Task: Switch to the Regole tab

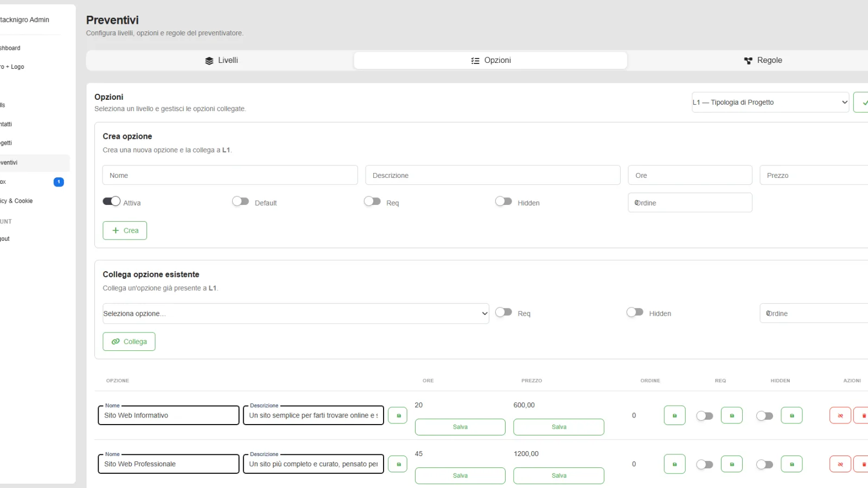Action: pyautogui.click(x=763, y=60)
